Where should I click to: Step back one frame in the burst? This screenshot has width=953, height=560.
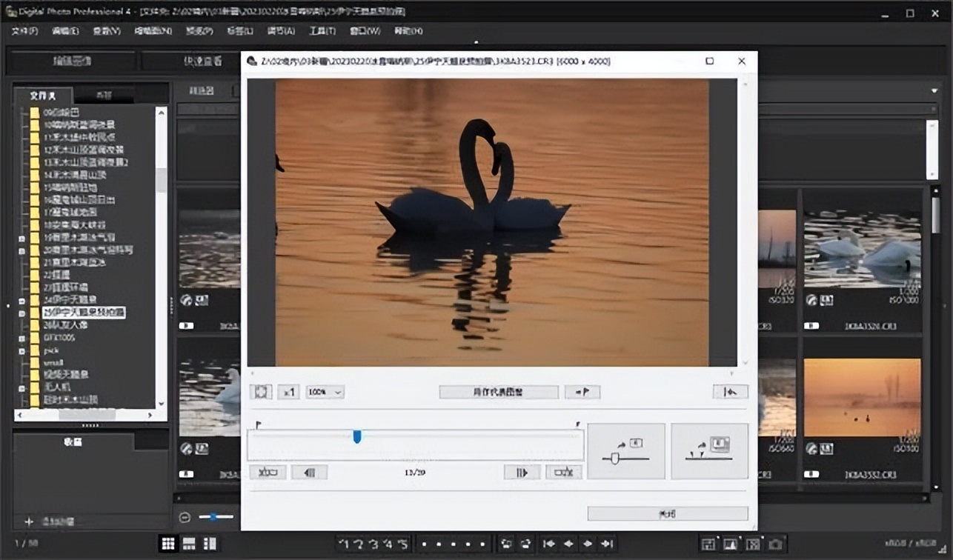pyautogui.click(x=309, y=472)
